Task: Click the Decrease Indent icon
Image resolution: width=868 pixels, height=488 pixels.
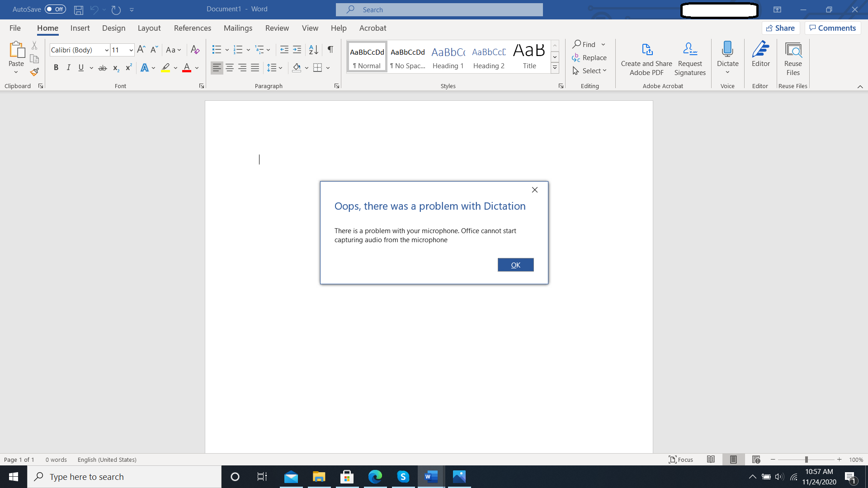Action: coord(284,50)
